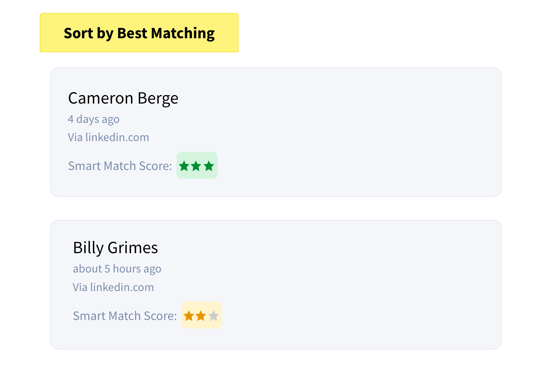Screen dimensions: 541x392
Task: Click the 'about 5 hours ago' timestamp
Action: 117,269
